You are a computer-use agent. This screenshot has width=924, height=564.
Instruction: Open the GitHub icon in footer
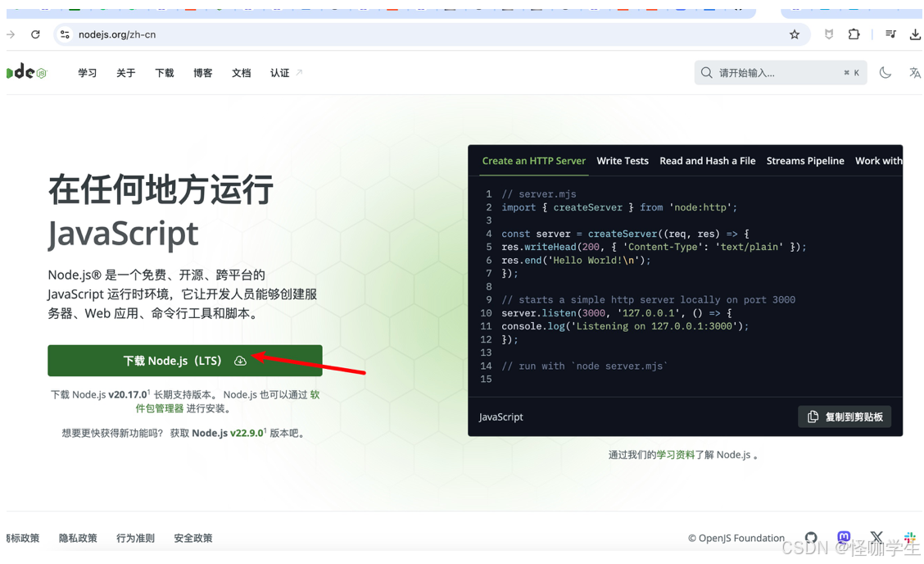[812, 538]
